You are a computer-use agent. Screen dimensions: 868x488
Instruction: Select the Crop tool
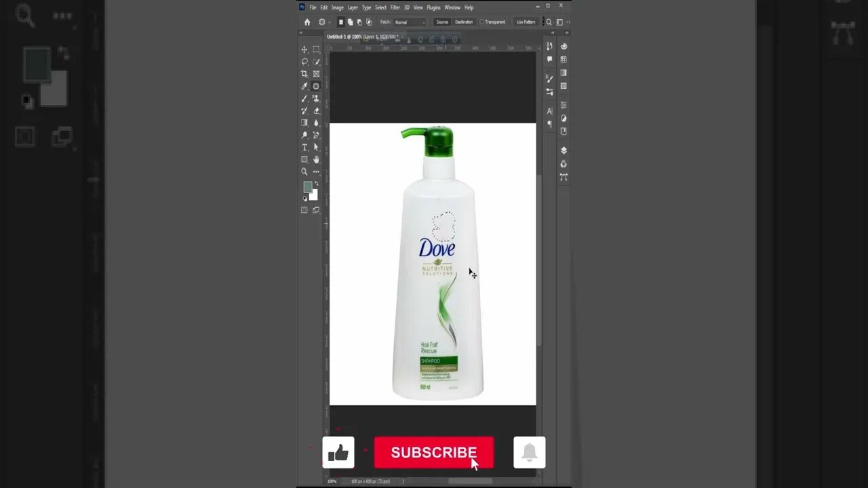304,74
